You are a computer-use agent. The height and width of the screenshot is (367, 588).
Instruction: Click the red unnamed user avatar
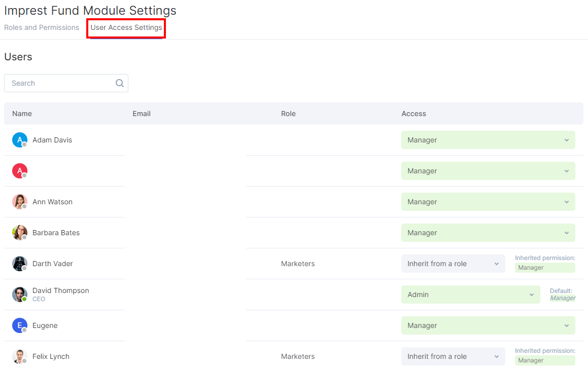coord(19,171)
